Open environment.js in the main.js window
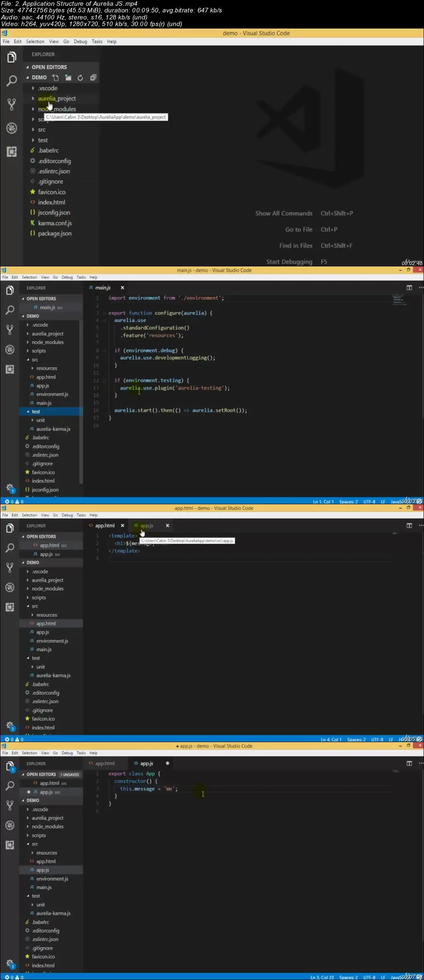 point(52,394)
